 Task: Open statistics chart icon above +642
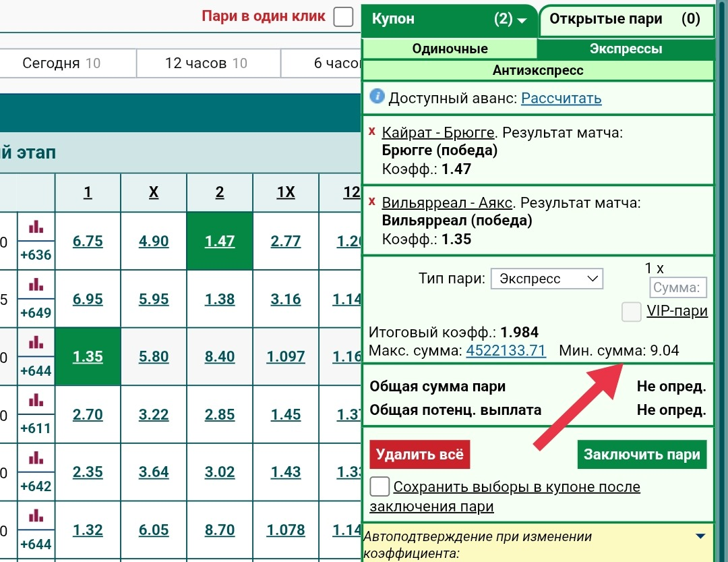(x=36, y=459)
